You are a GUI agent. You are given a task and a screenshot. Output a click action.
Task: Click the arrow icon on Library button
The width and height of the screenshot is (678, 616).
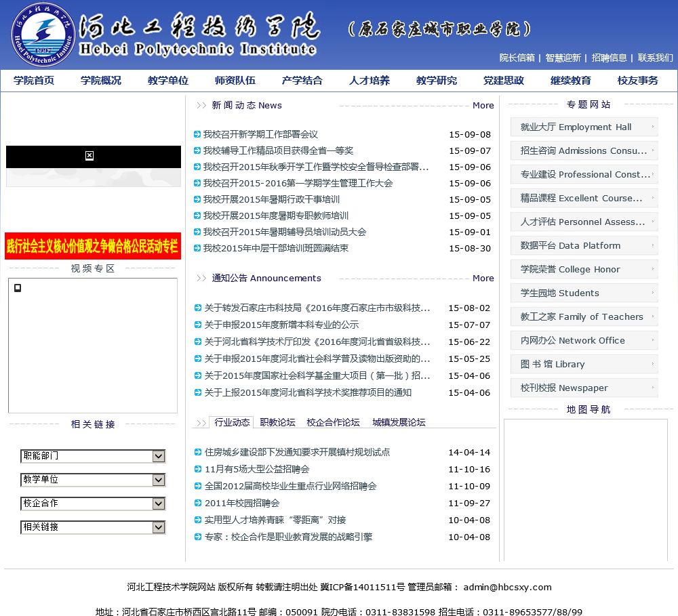652,364
